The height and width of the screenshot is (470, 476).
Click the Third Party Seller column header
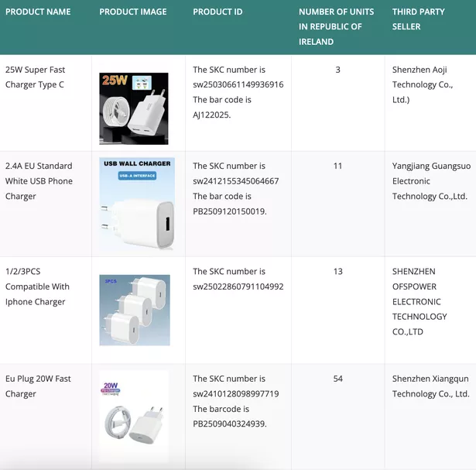pyautogui.click(x=418, y=19)
